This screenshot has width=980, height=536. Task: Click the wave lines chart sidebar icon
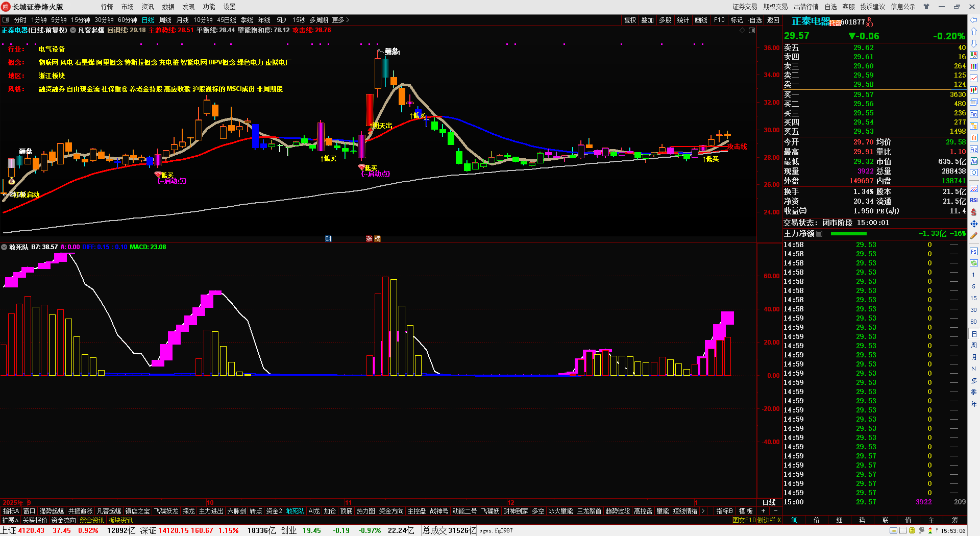point(973,188)
